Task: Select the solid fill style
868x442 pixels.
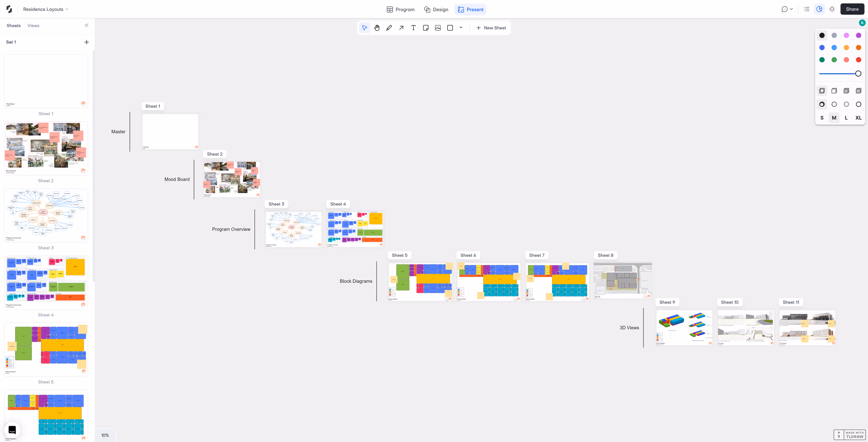Action: [846, 91]
